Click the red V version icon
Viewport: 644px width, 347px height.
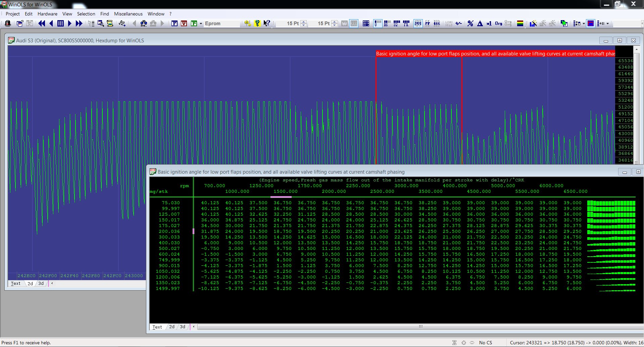coord(184,23)
